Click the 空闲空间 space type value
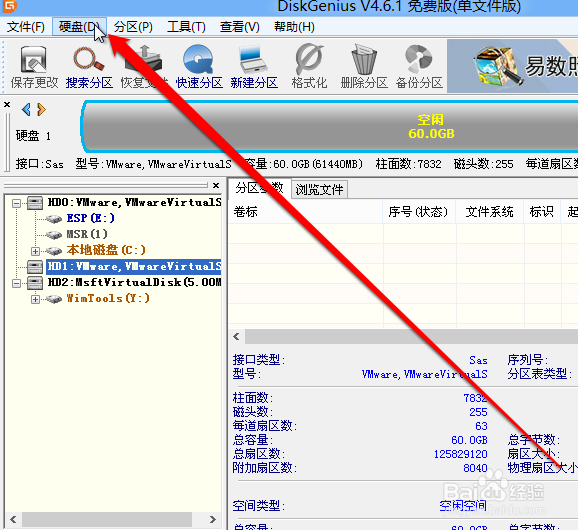This screenshot has height=530, width=578. pyautogui.click(x=463, y=506)
